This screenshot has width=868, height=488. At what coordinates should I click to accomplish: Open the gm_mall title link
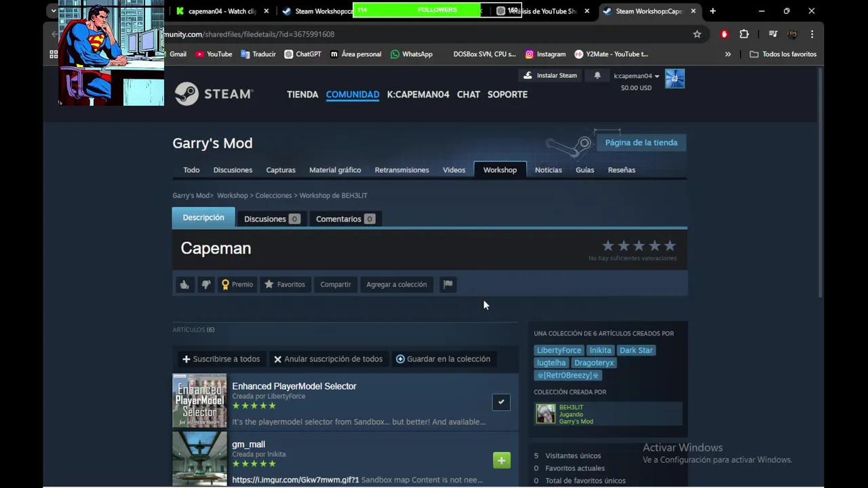[x=249, y=445]
